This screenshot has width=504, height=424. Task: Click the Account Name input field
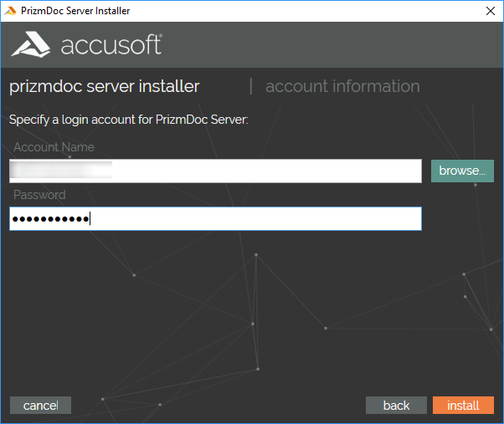(x=215, y=171)
